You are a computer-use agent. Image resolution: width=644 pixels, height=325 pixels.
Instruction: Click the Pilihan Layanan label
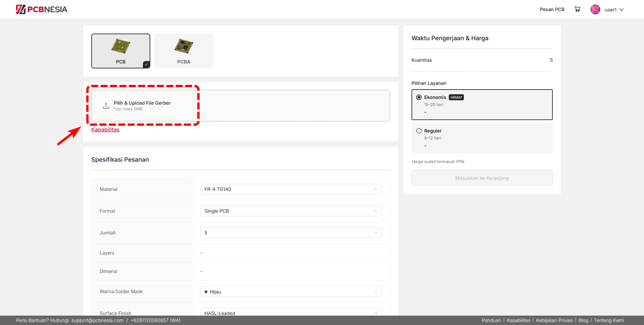pos(429,83)
